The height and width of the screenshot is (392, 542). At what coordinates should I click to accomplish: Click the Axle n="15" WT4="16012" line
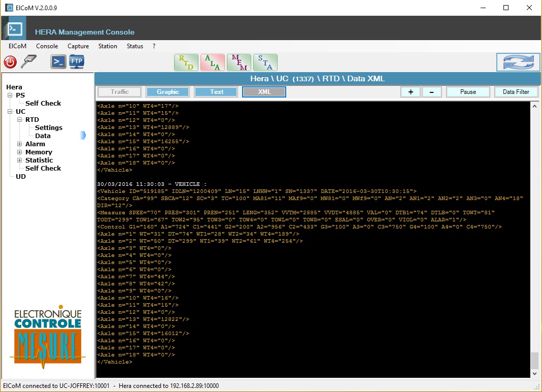[143, 334]
